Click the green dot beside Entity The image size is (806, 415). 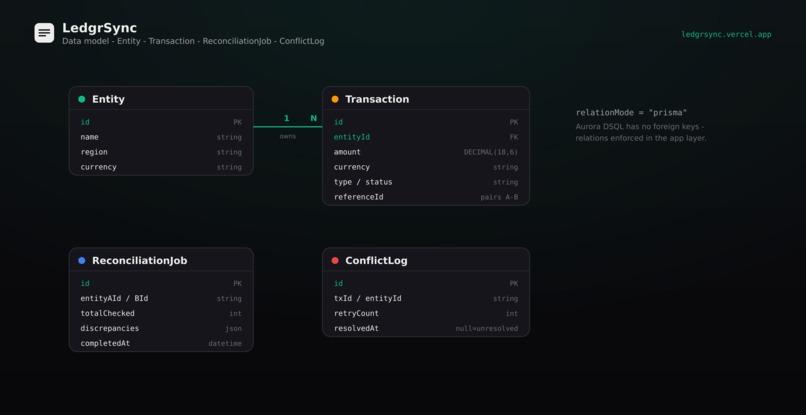tap(82, 99)
